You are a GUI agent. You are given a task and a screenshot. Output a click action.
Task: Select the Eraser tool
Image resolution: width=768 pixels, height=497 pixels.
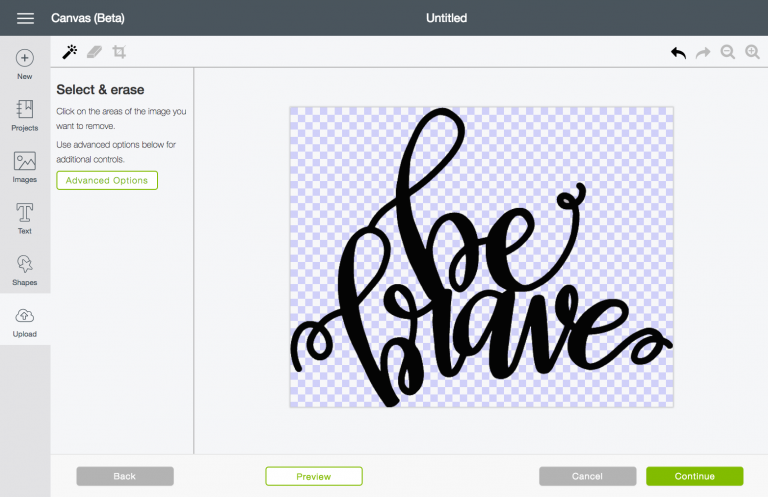coord(95,51)
